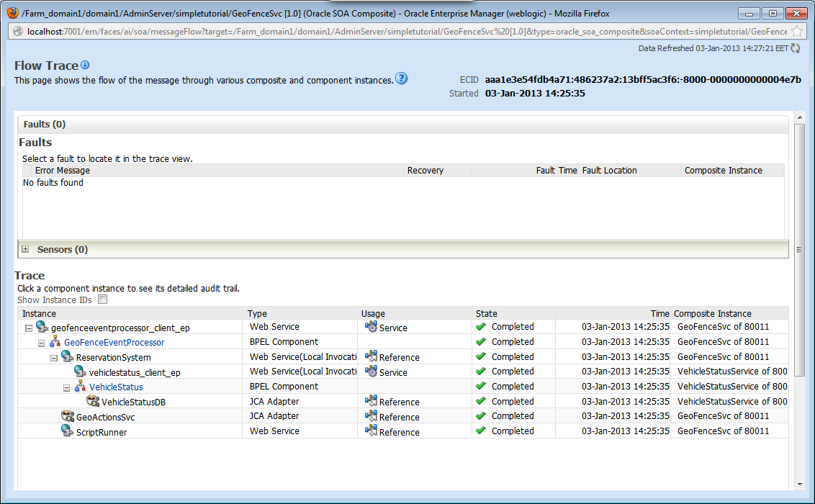Click green checkmark in ScriptRunner row
The height and width of the screenshot is (504, 815).
481,431
